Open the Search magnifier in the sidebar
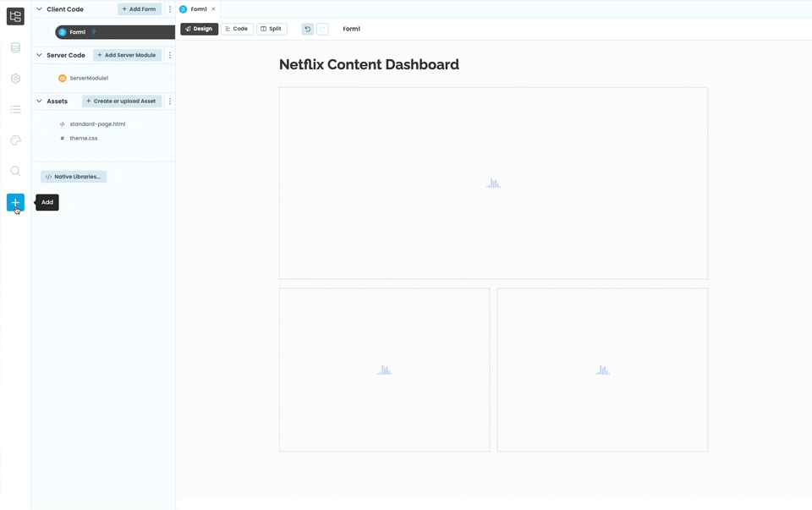812x510 pixels. click(x=15, y=172)
